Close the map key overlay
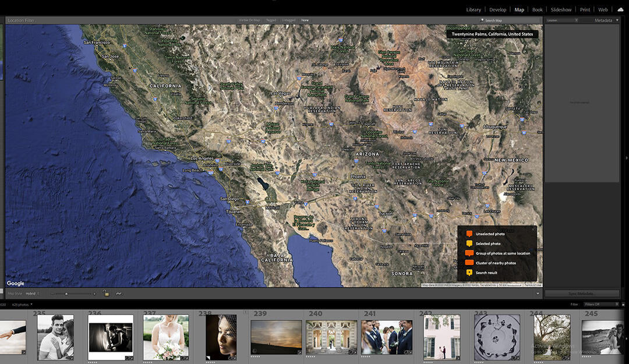Viewport: 629px width, 364px height. [533, 229]
